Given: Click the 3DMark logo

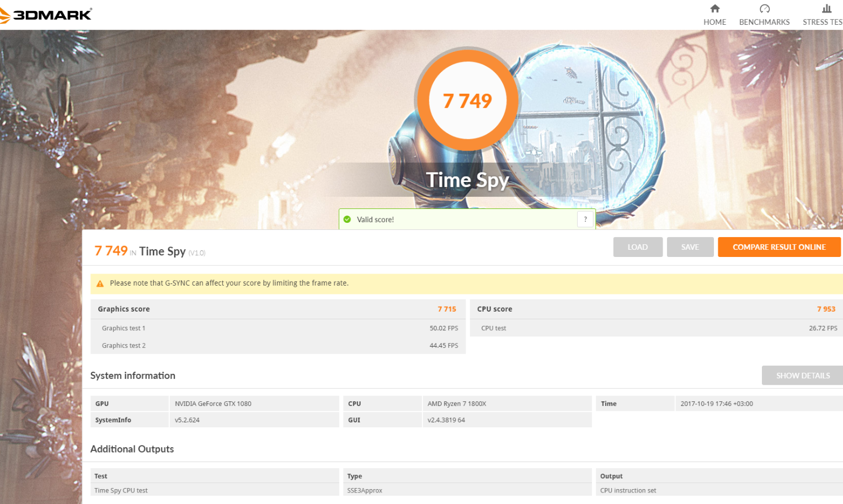Looking at the screenshot, I should coord(46,15).
